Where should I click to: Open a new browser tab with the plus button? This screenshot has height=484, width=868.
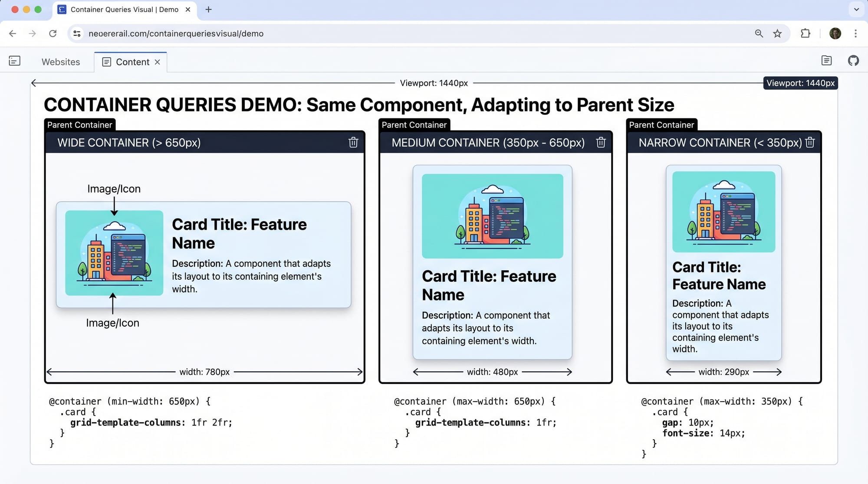pyautogui.click(x=208, y=9)
